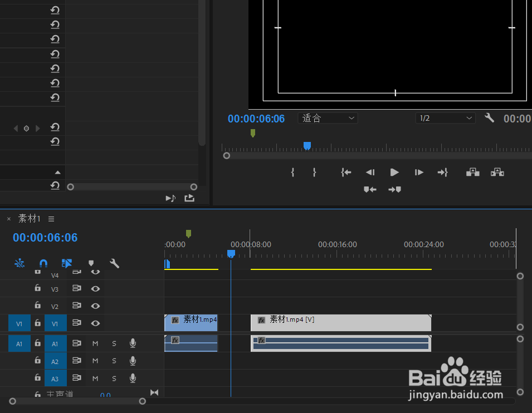Click Mark In button in program monitor
Viewport: 532px width, 413px height.
point(292,172)
